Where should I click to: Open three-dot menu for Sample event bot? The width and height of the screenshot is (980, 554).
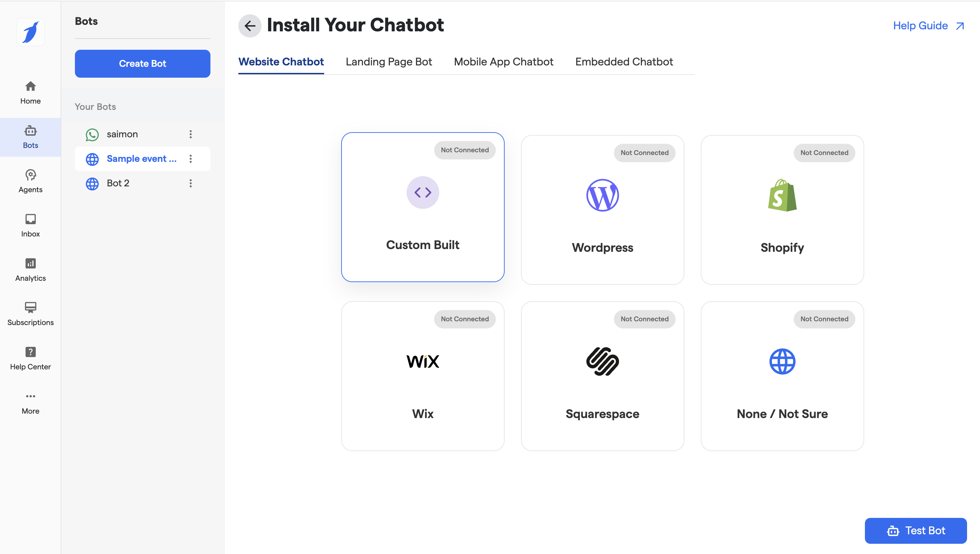[x=191, y=159]
